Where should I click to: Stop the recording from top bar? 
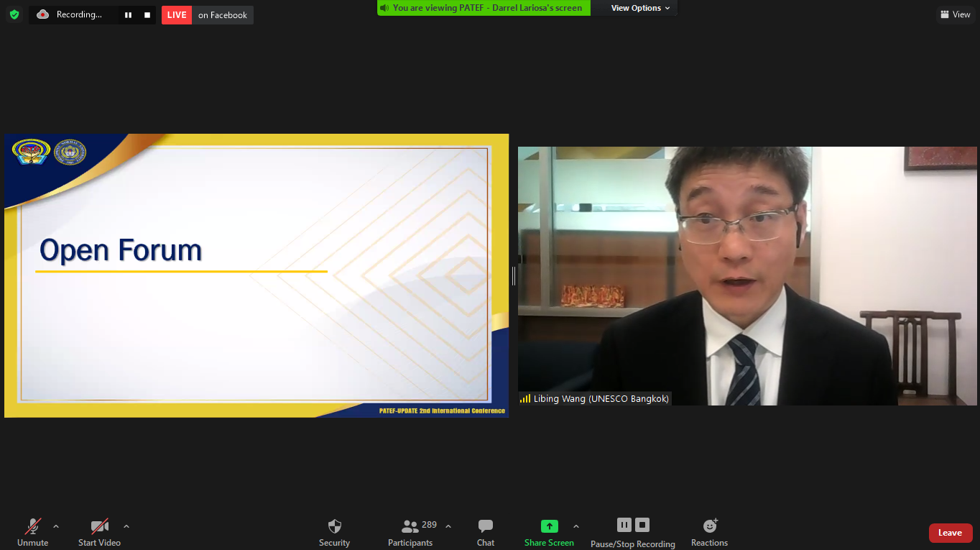point(147,15)
